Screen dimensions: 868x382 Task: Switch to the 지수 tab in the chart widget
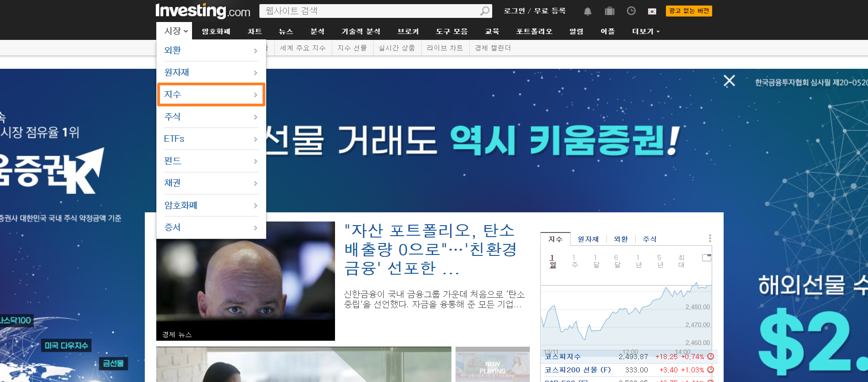(x=555, y=239)
